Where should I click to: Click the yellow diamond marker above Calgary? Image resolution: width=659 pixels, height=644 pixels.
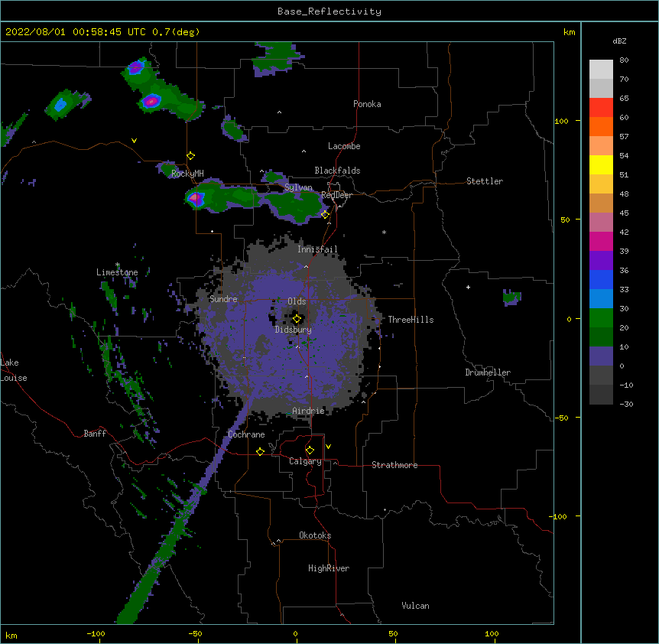(x=310, y=450)
